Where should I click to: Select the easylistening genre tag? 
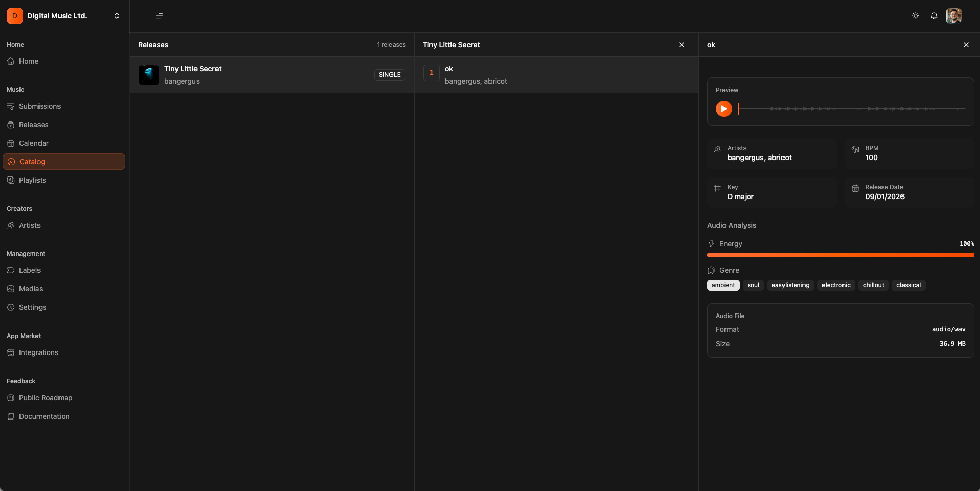click(x=790, y=285)
